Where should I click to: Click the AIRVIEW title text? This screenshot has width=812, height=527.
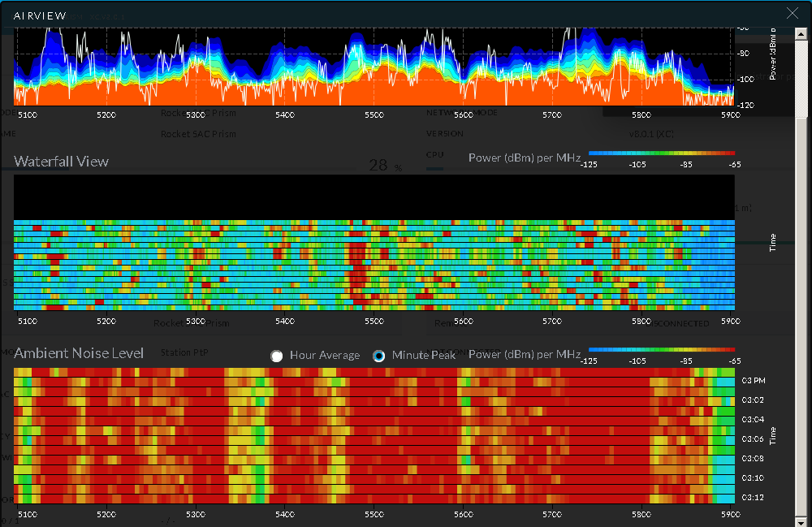coord(40,16)
